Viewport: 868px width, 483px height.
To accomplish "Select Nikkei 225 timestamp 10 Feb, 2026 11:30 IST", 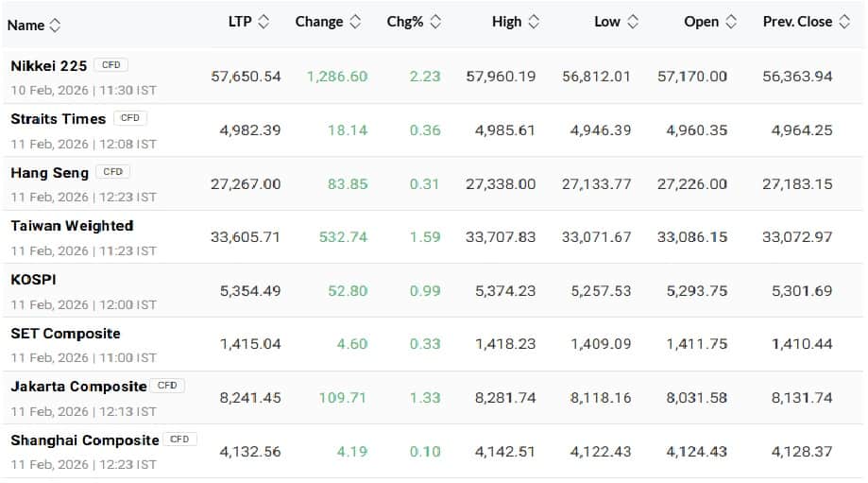I will tap(84, 91).
